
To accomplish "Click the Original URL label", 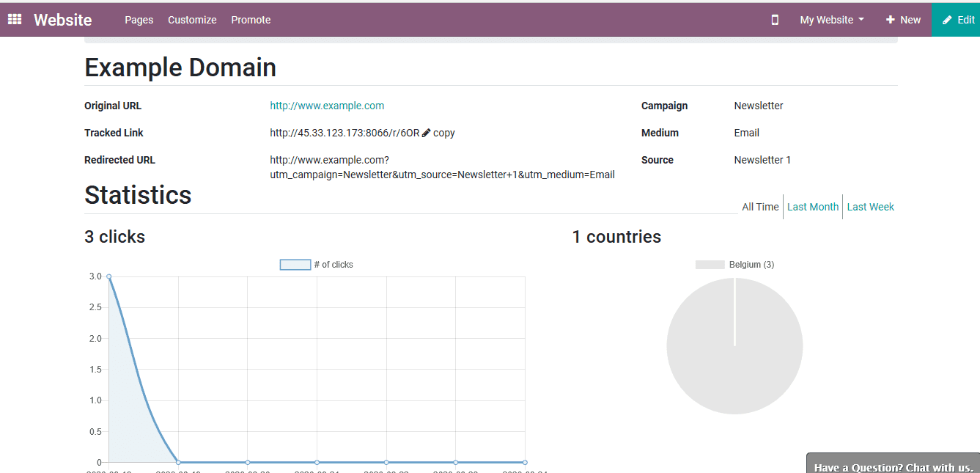I will pos(113,106).
